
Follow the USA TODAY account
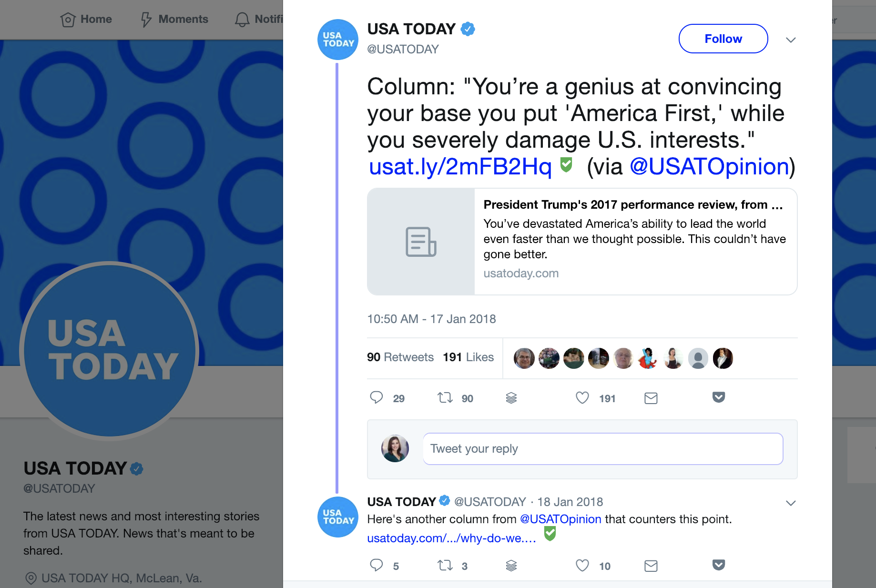(723, 39)
